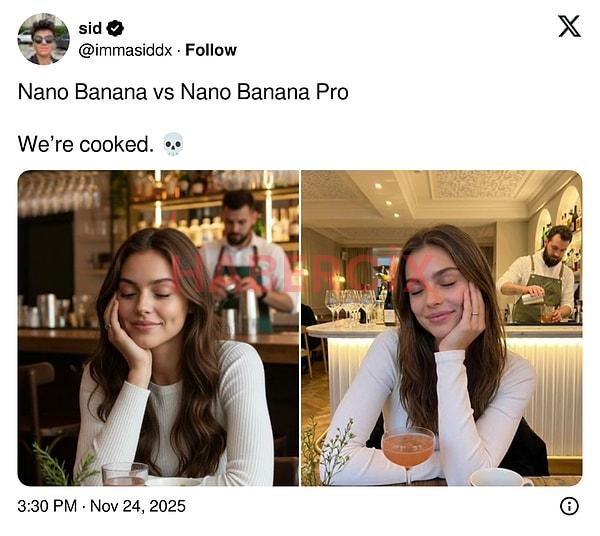Click the Nov 24, 2025 date text

pyautogui.click(x=138, y=506)
